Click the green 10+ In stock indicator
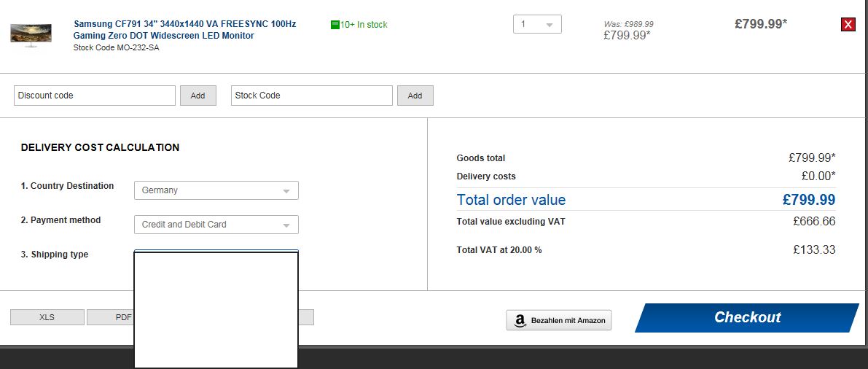 click(x=359, y=24)
